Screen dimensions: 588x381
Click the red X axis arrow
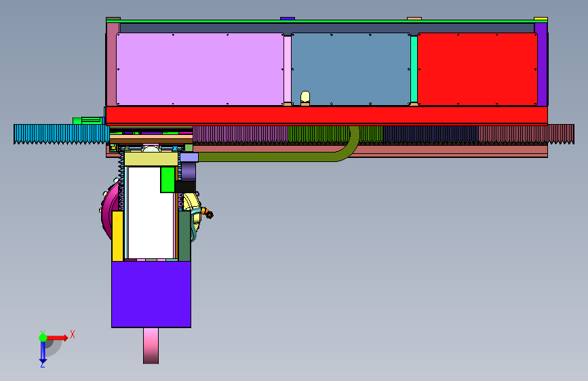click(58, 338)
